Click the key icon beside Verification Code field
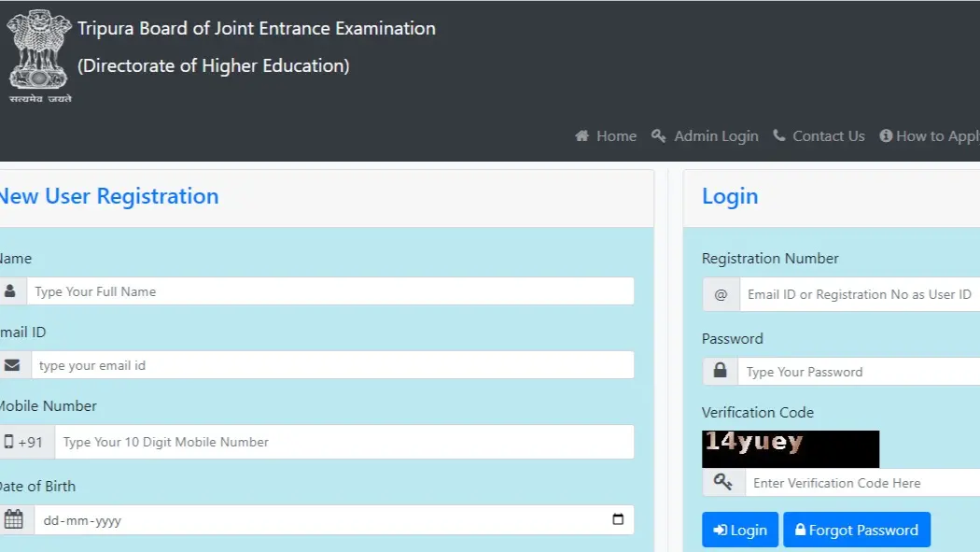The image size is (980, 552). pyautogui.click(x=720, y=483)
